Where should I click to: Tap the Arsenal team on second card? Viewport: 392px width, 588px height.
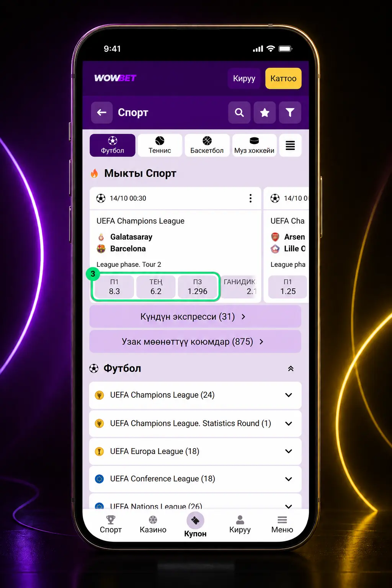coord(294,237)
